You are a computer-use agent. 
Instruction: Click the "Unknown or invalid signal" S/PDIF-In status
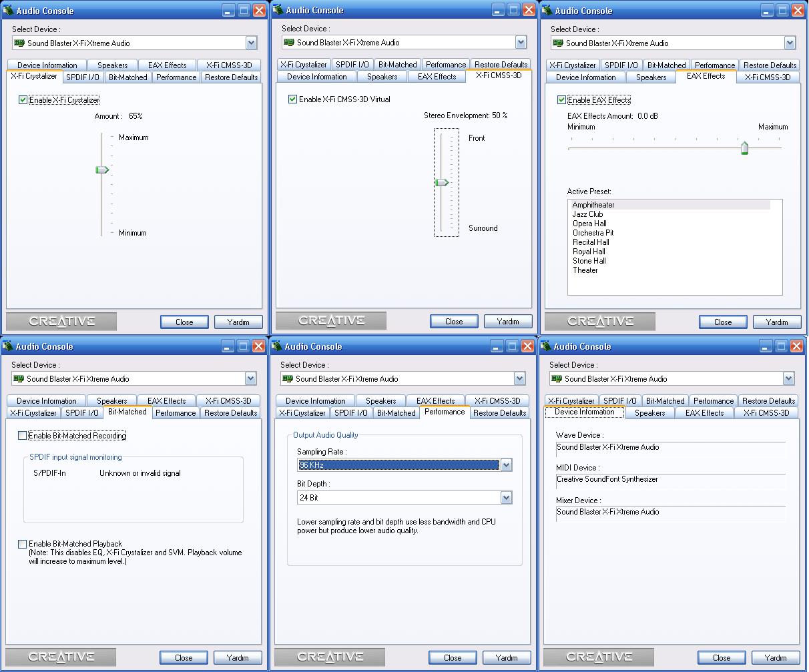(140, 473)
